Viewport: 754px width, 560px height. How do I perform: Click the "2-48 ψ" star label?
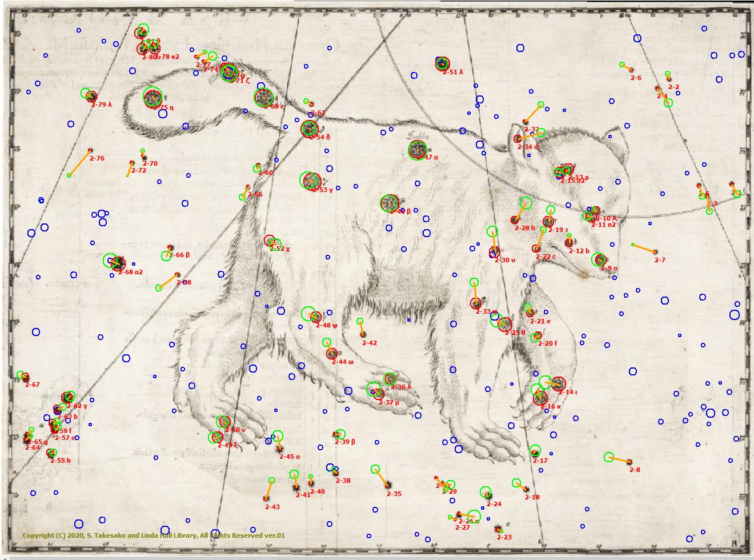[x=327, y=325]
